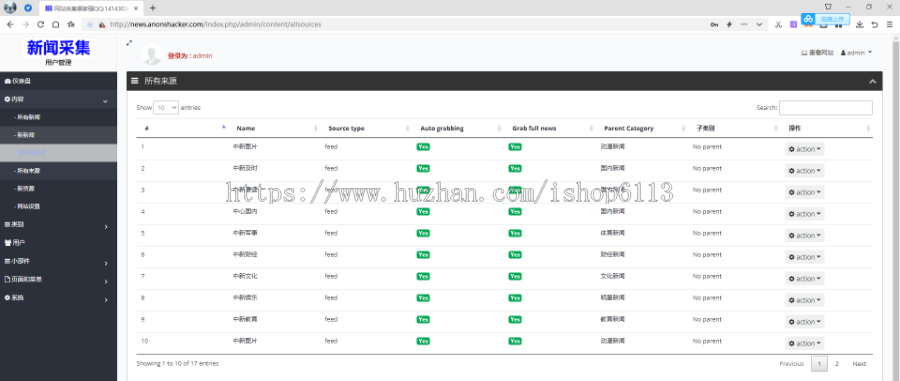Bookmark this page with the star icon

tap(70, 25)
